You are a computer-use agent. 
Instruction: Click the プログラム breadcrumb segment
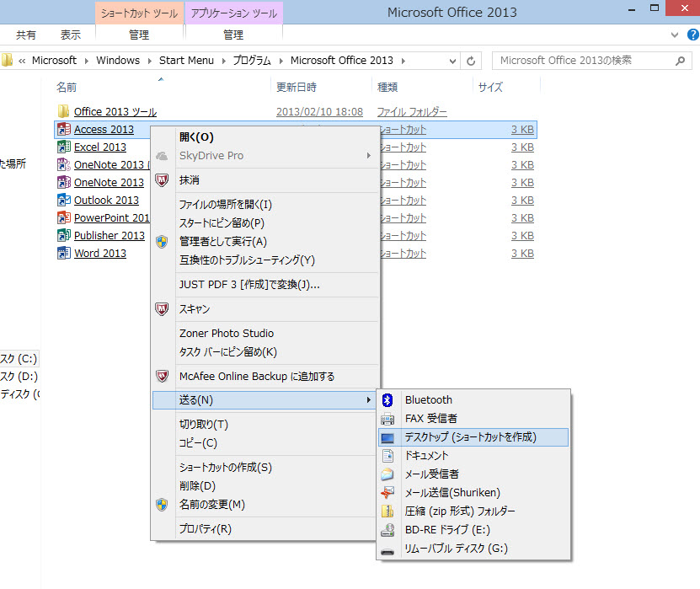252,61
